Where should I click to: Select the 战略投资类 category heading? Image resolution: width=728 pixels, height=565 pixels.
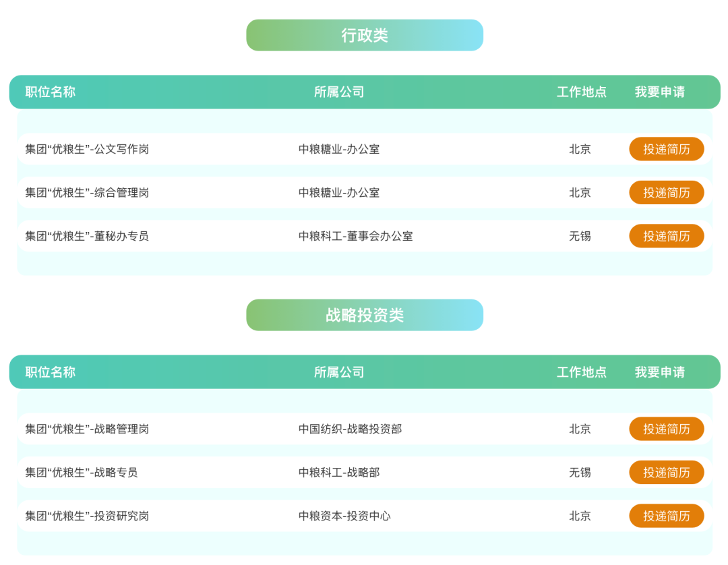point(365,315)
